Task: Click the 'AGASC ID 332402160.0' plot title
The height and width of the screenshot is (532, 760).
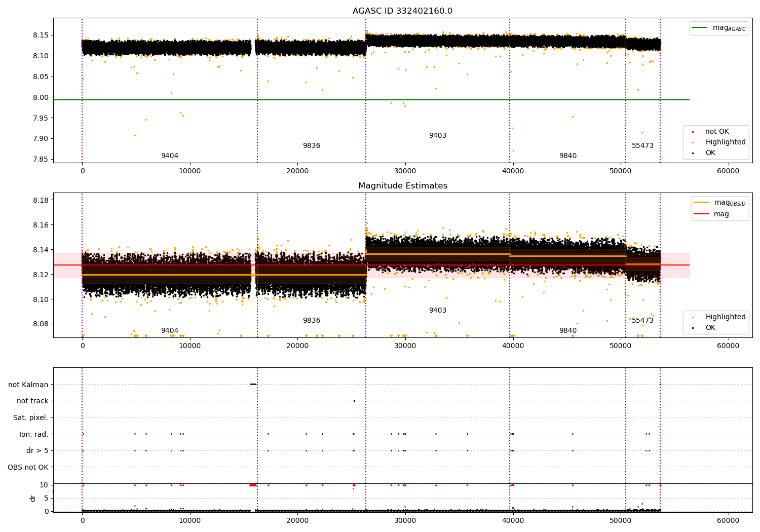Action: pyautogui.click(x=402, y=11)
